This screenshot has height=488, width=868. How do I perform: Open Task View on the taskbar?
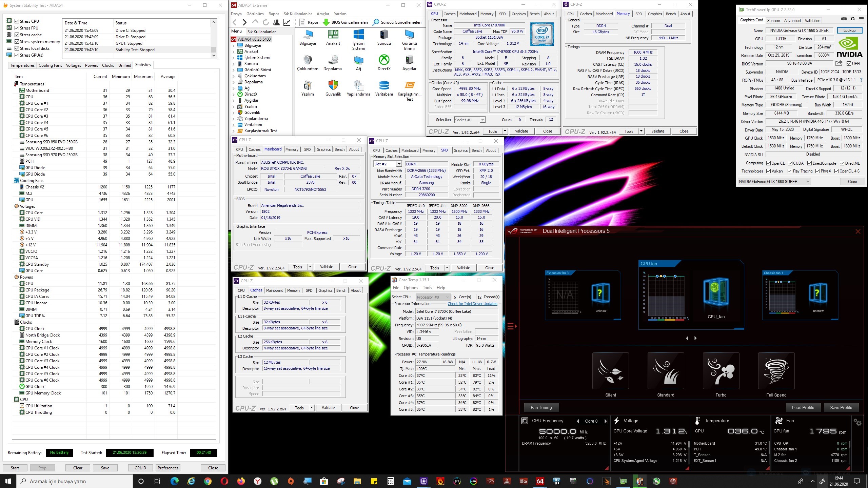(157, 481)
